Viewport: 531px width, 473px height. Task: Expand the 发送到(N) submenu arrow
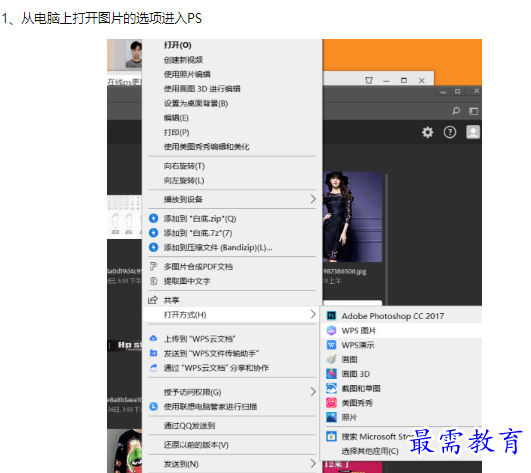[313, 464]
